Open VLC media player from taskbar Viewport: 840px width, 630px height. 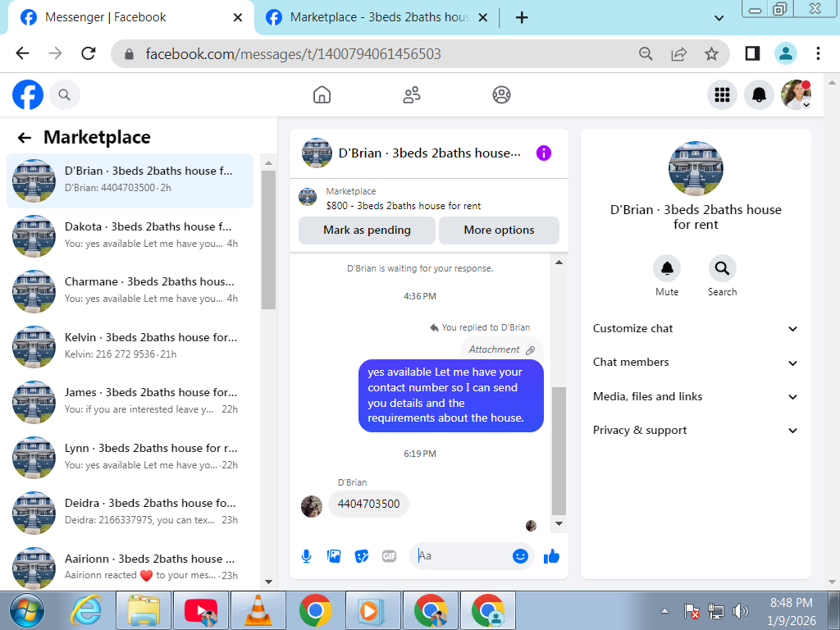tap(258, 610)
